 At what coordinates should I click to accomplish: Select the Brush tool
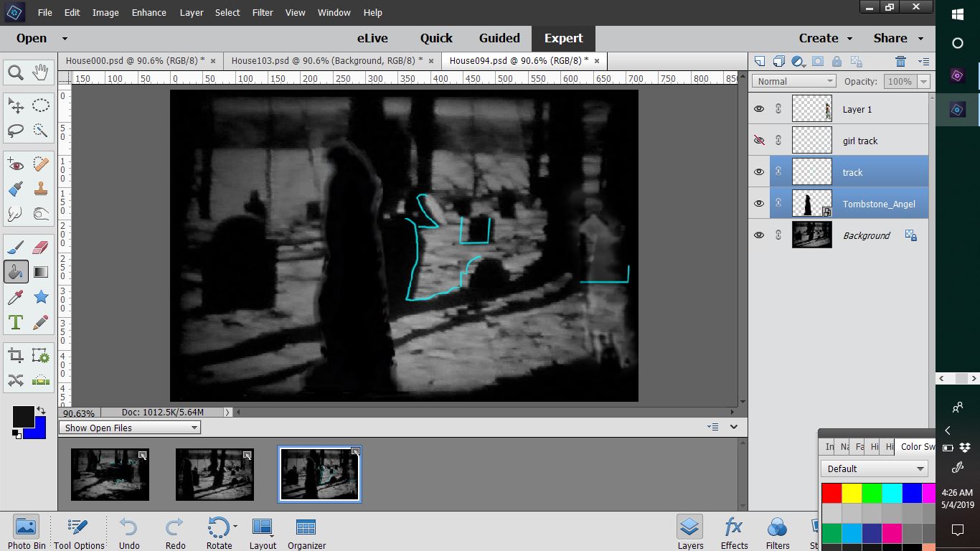(16, 248)
